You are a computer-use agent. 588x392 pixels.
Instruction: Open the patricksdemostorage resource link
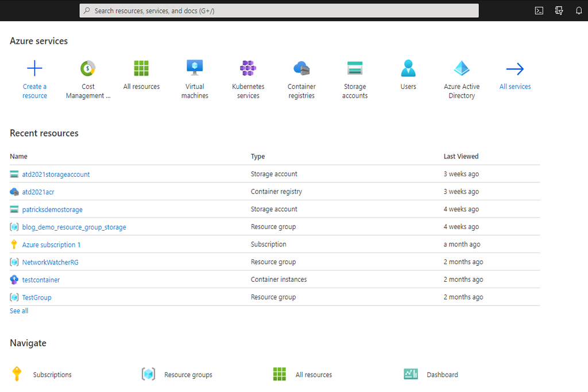click(52, 209)
